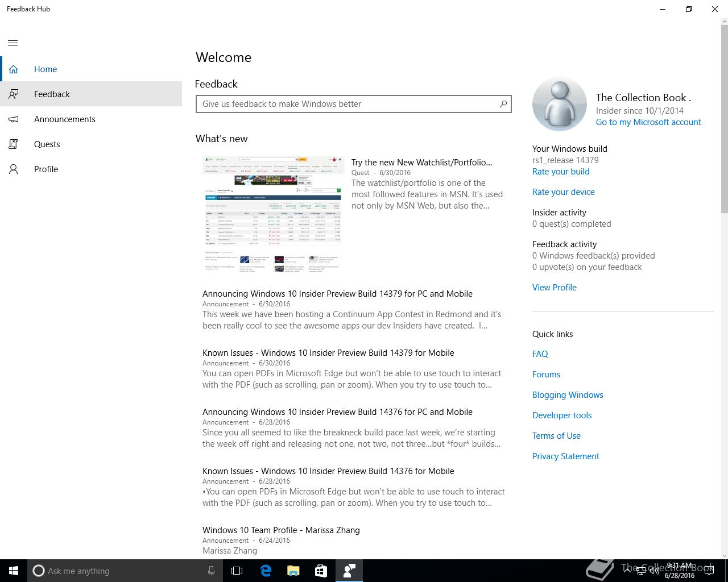Click the Profile person icon
728x582 pixels.
coord(13,169)
